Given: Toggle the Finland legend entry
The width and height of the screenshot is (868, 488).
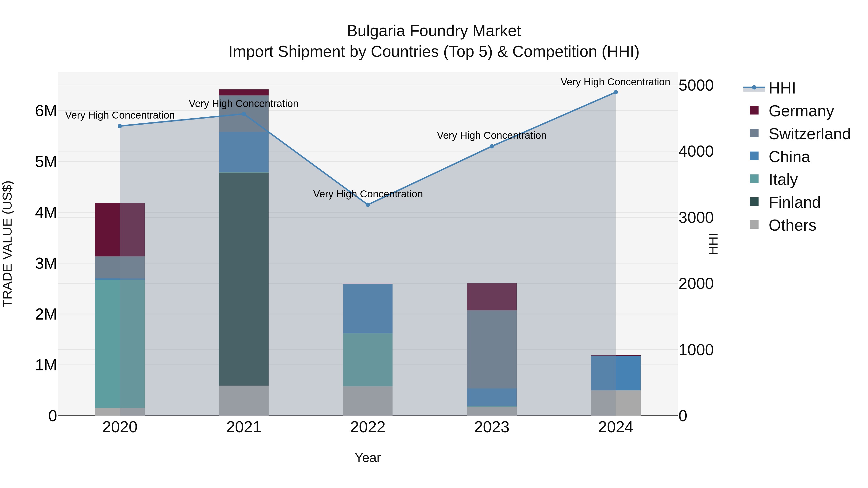Looking at the screenshot, I should tap(785, 202).
